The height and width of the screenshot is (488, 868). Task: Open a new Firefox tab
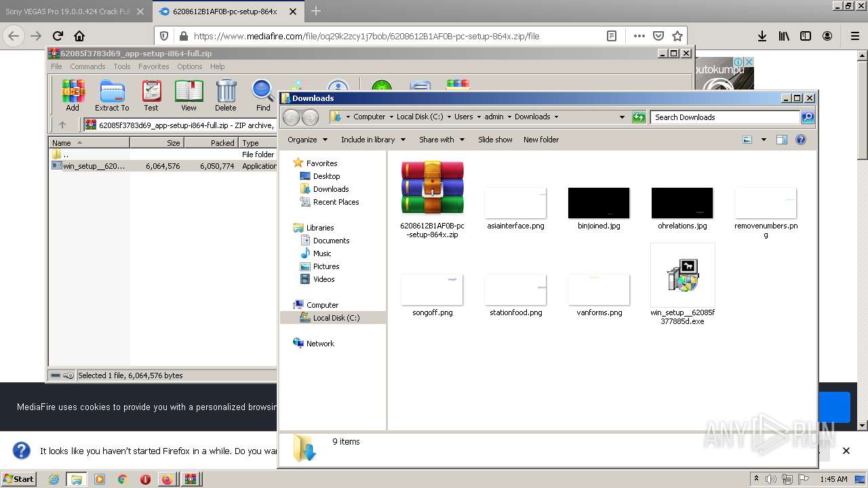click(316, 11)
